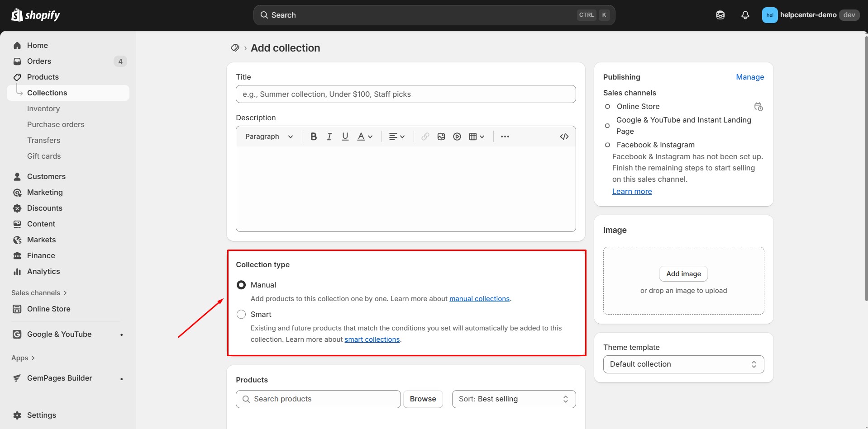
Task: Open the text color picker
Action: tap(364, 136)
